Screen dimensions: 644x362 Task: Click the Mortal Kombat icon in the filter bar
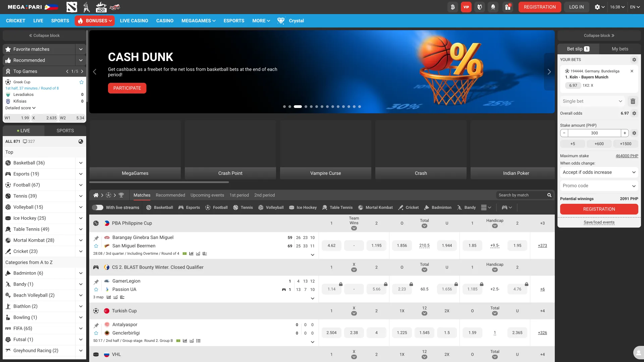coord(361,207)
